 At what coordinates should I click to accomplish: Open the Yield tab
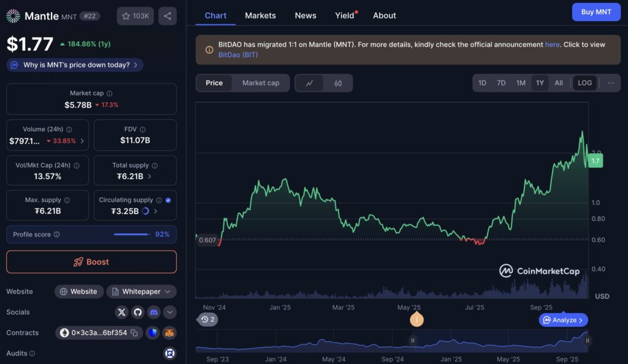(345, 15)
